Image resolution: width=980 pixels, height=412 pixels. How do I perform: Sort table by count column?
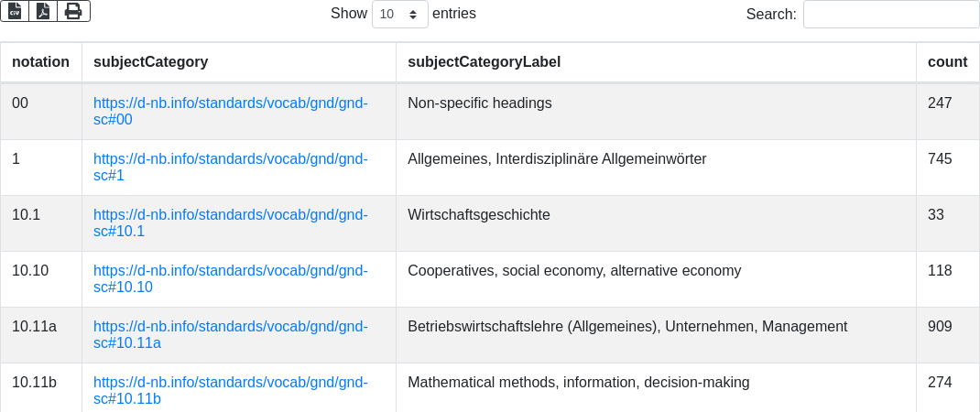947,62
